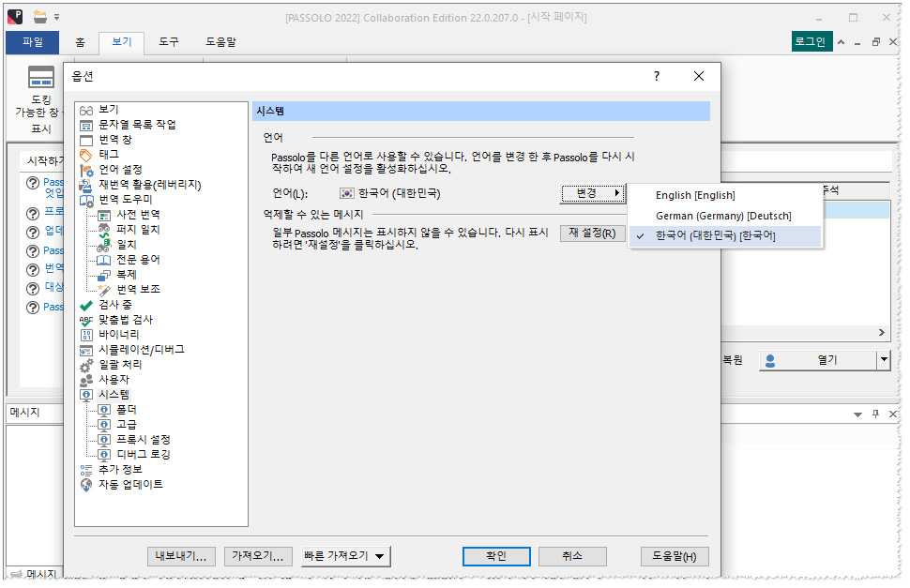The image size is (910, 588).
Task: Click the 태그 tag icon
Action: click(x=86, y=155)
